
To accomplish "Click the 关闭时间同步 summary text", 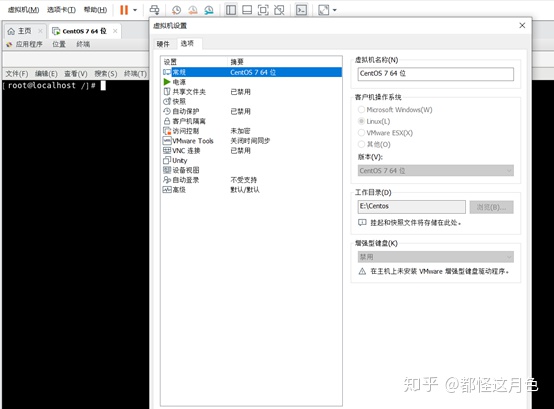I will [250, 141].
